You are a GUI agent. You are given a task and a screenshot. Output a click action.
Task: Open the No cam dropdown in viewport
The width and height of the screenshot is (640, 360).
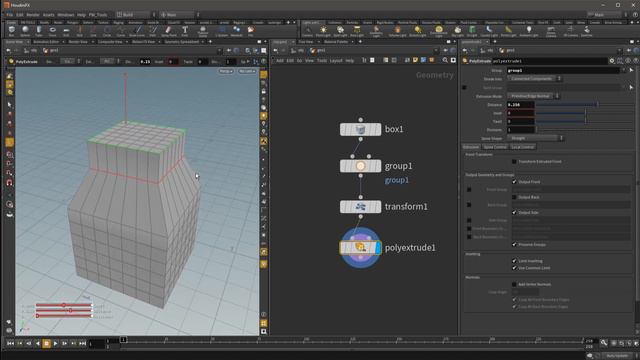[247, 71]
